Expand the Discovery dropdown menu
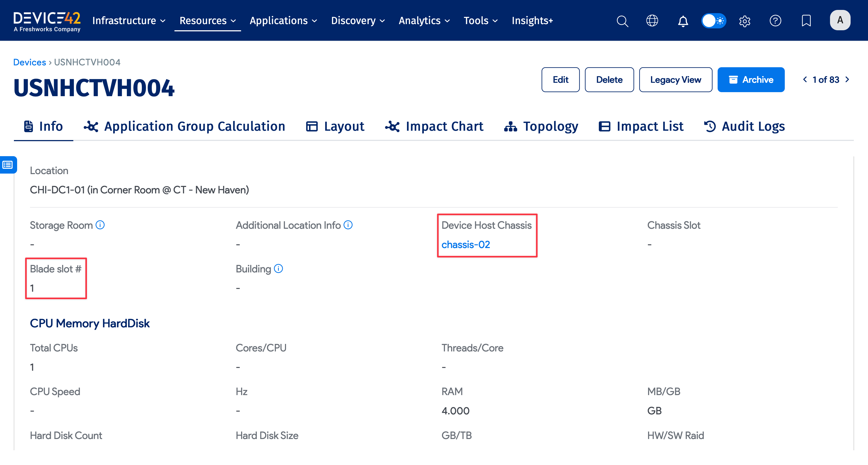The image size is (868, 465). point(357,21)
